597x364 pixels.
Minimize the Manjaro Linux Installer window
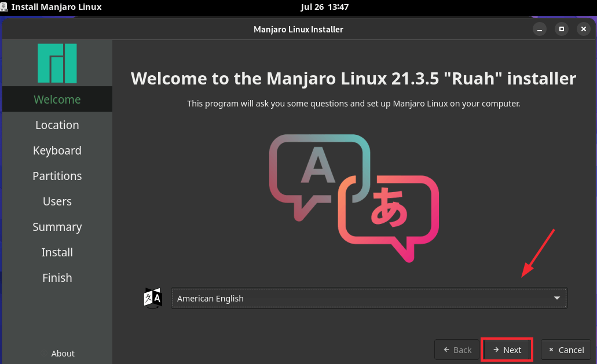pos(540,29)
